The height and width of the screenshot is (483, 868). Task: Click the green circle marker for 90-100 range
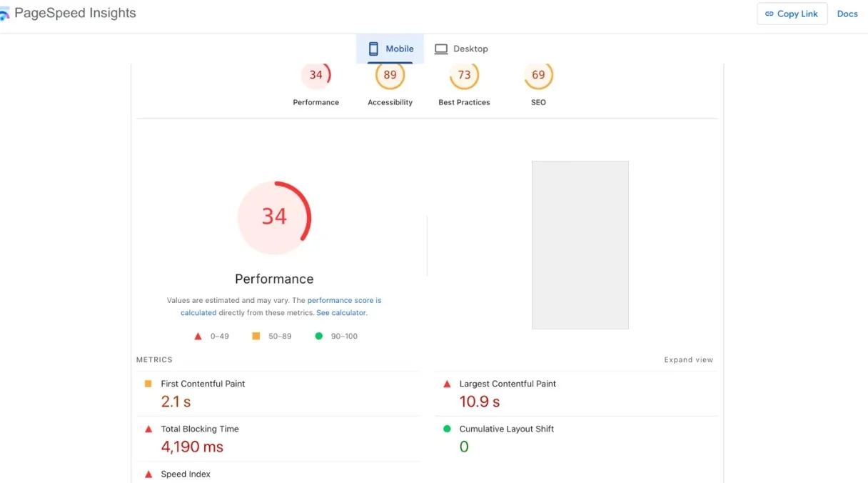point(319,336)
